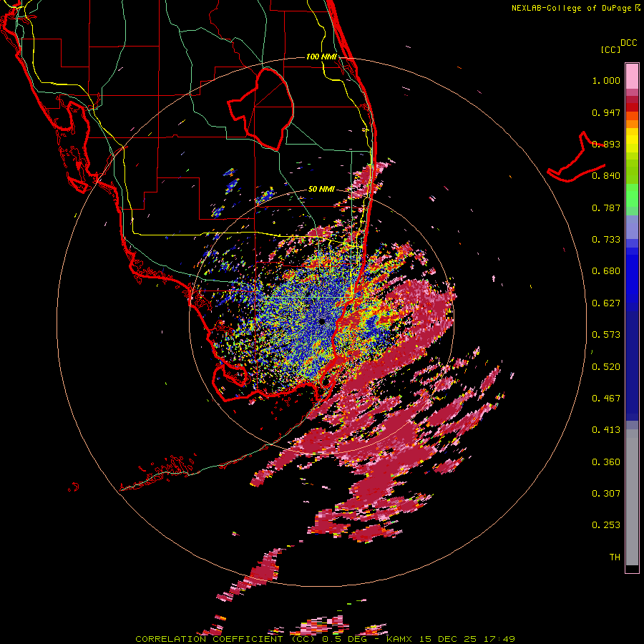The height and width of the screenshot is (644, 644).
Task: Click the 0.573 scale value
Action: pyautogui.click(x=606, y=335)
